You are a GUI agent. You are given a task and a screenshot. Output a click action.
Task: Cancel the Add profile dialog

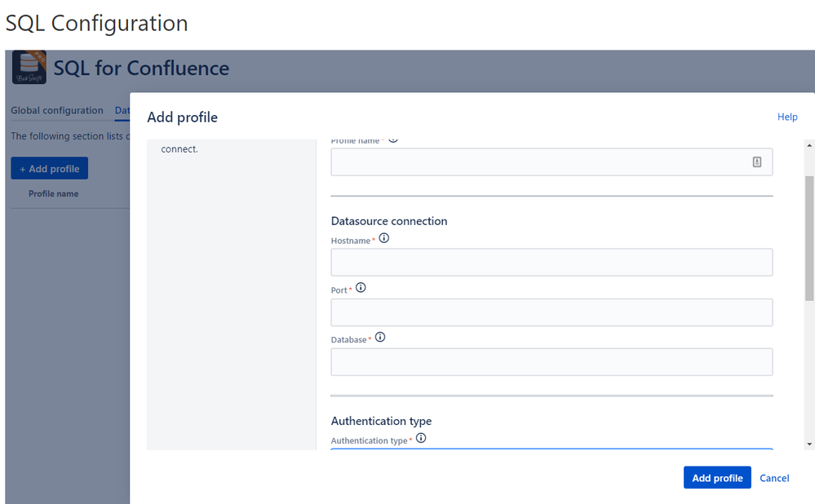tap(774, 478)
